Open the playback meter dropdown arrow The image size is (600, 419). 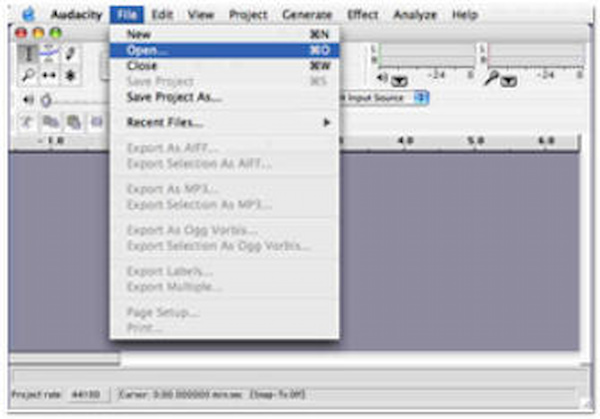click(x=399, y=81)
